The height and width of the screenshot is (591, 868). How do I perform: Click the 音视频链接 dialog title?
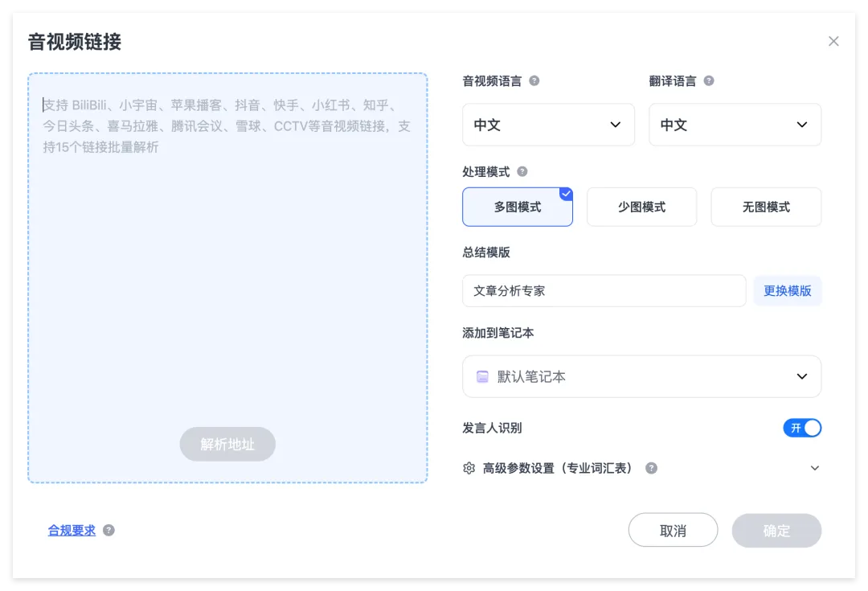tap(74, 42)
